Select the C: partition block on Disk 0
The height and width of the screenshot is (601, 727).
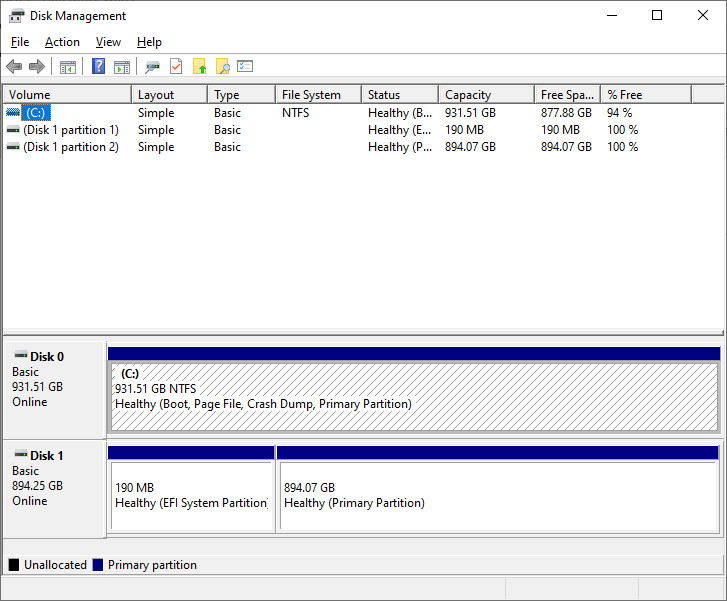click(x=414, y=396)
